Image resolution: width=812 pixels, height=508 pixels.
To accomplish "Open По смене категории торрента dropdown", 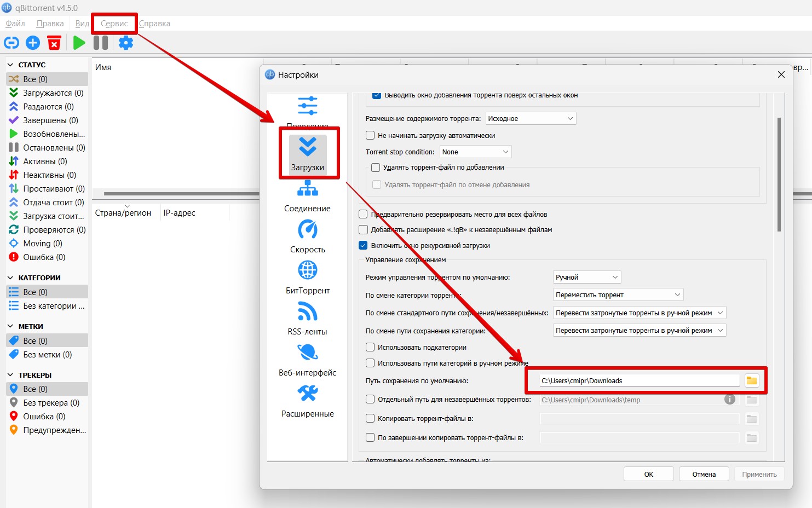I will pyautogui.click(x=619, y=295).
